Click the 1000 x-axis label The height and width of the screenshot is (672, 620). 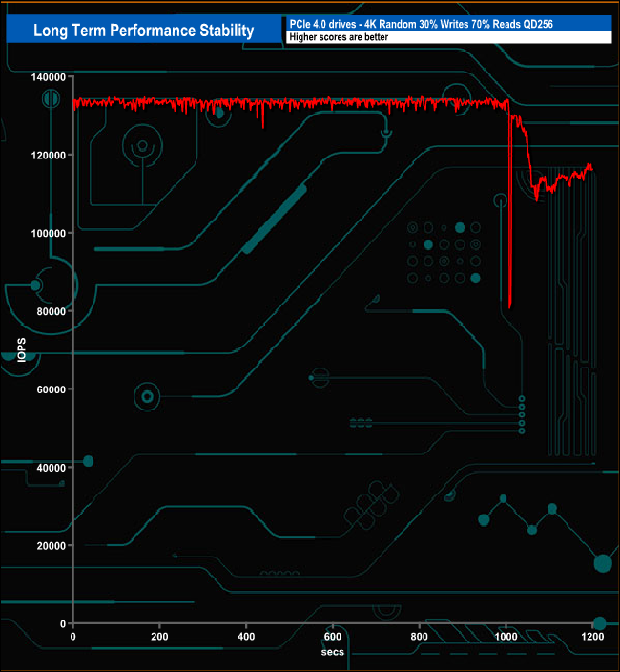pyautogui.click(x=506, y=637)
